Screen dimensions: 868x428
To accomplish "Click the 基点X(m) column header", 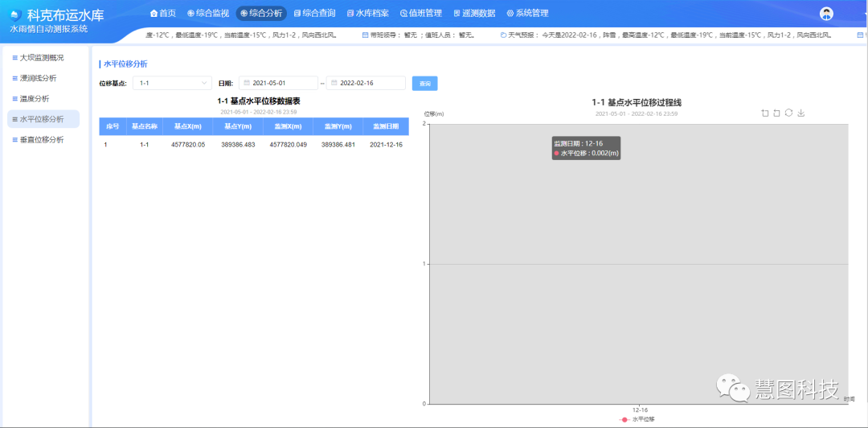I will coord(187,126).
